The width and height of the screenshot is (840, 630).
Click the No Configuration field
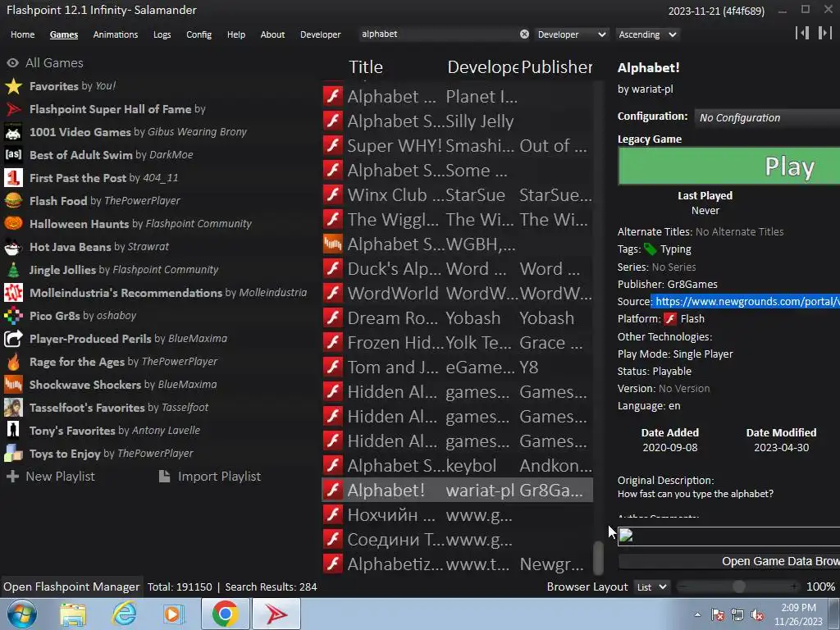tap(767, 118)
